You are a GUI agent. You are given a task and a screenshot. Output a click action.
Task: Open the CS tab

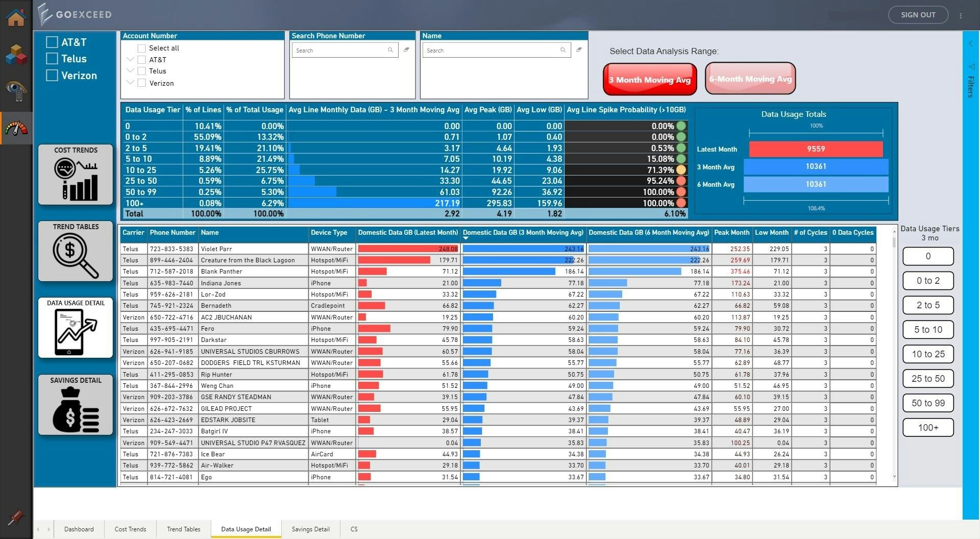(x=354, y=529)
